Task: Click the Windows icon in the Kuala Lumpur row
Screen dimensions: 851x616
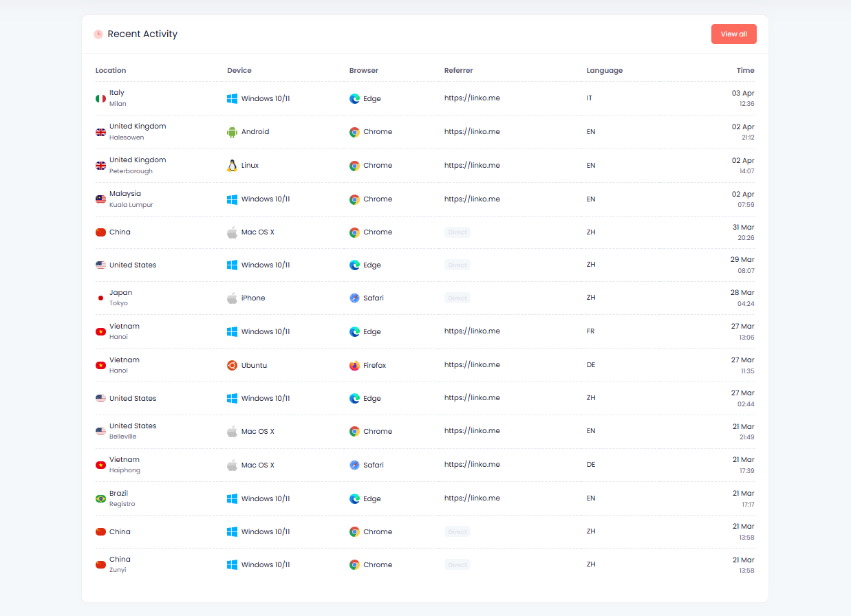Action: [231, 199]
